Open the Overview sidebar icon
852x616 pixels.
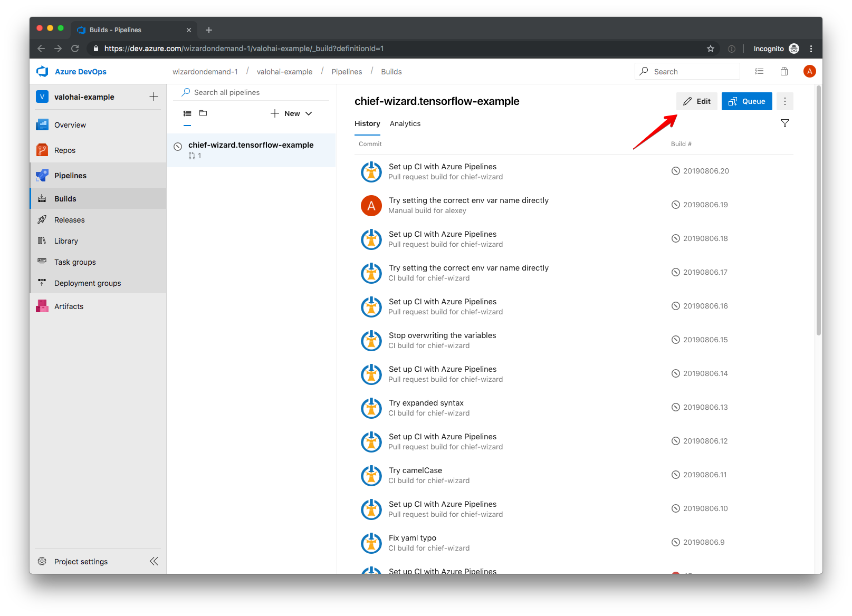(42, 125)
